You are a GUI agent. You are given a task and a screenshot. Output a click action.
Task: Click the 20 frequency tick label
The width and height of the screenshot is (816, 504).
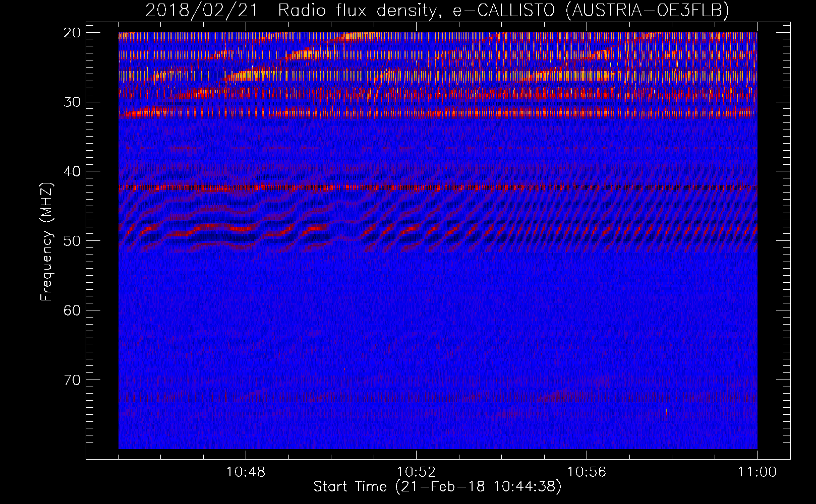pos(73,33)
